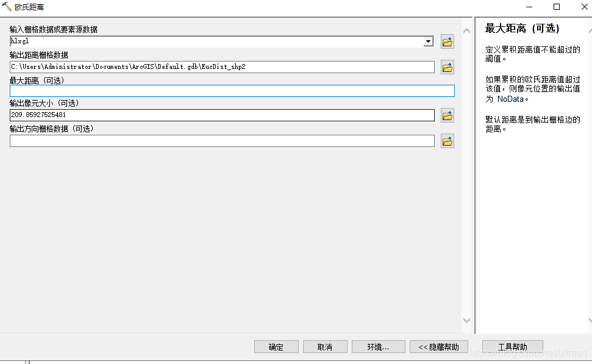Click the 输出像元大小 (可选) label
The width and height of the screenshot is (592, 364).
44,103
